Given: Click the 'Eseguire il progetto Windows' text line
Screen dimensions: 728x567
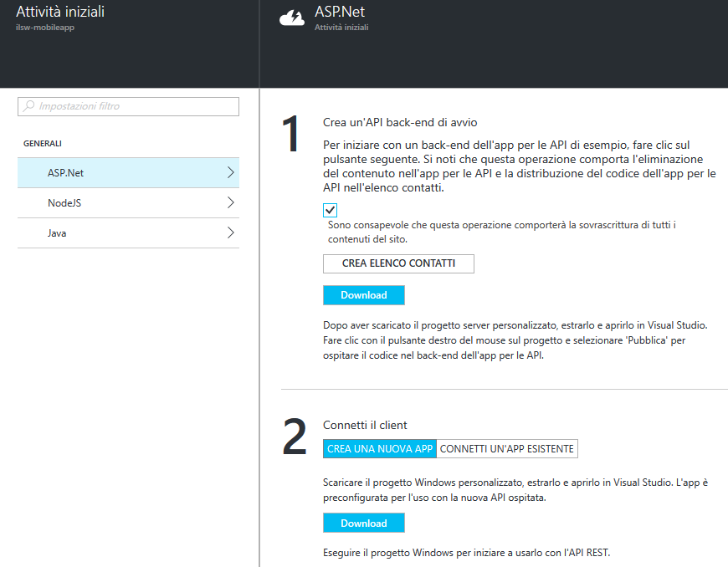Looking at the screenshot, I should [x=466, y=553].
